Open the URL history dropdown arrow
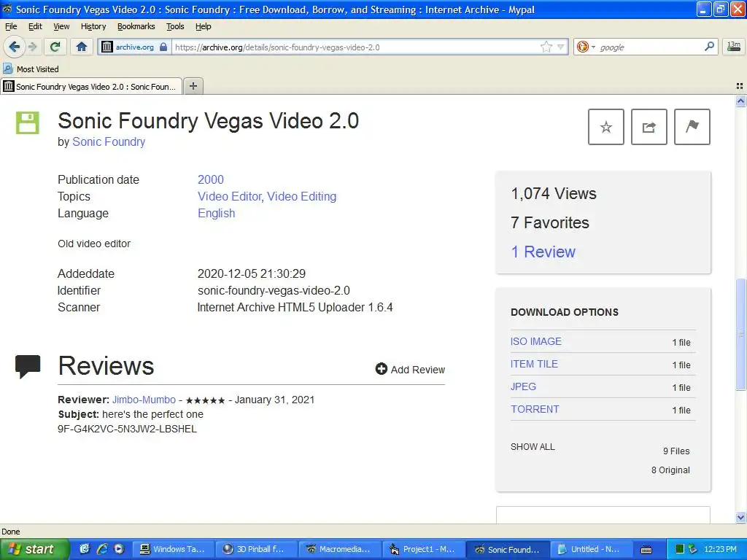Viewport: 747px width, 560px height. [561, 47]
